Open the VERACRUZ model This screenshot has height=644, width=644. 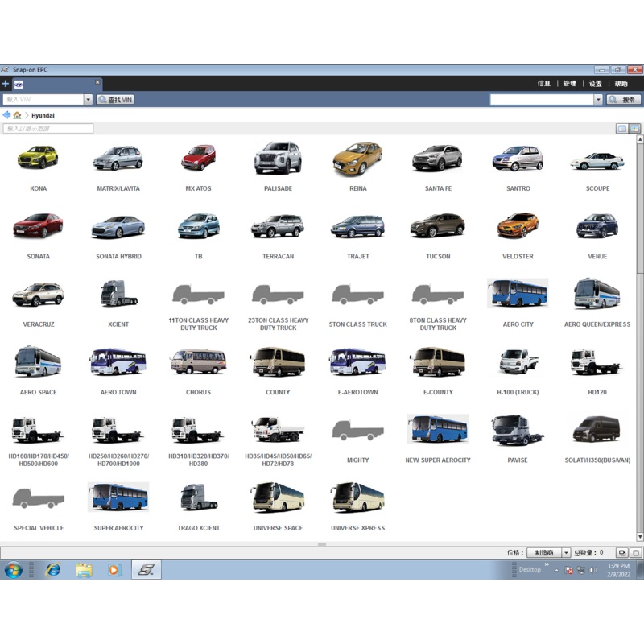[38, 294]
